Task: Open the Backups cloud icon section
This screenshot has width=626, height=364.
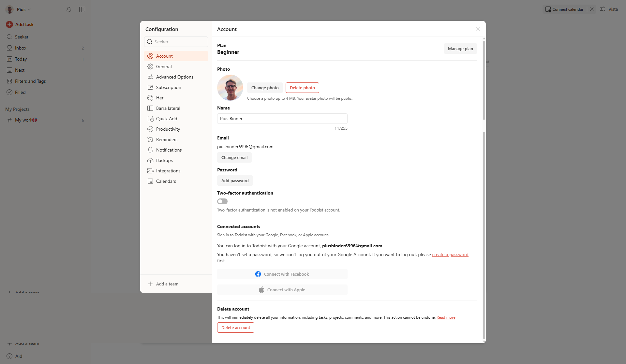Action: tap(150, 160)
